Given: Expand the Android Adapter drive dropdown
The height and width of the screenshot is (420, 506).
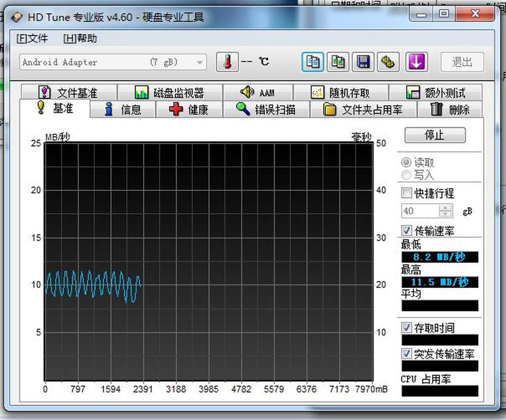Looking at the screenshot, I should pos(200,63).
